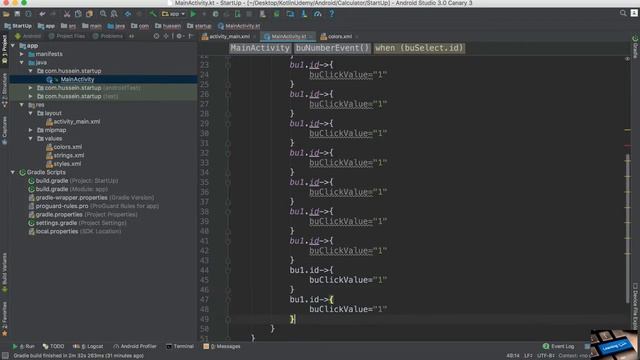This screenshot has width=640, height=360.
Task: Toggle the Event Log tool window
Action: point(558,347)
